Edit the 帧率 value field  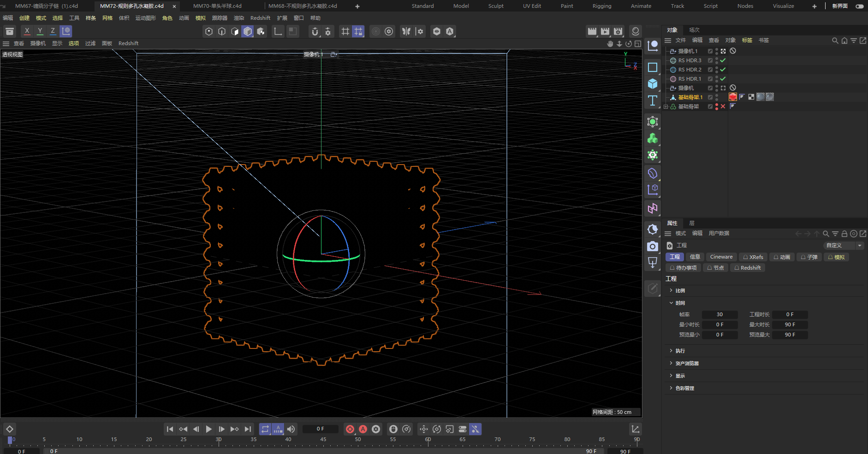coord(719,314)
